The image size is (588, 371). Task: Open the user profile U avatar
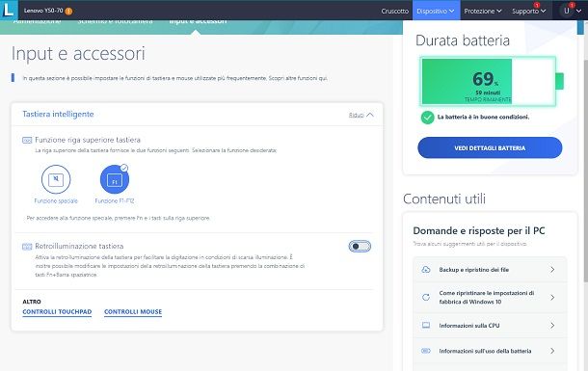pos(566,11)
